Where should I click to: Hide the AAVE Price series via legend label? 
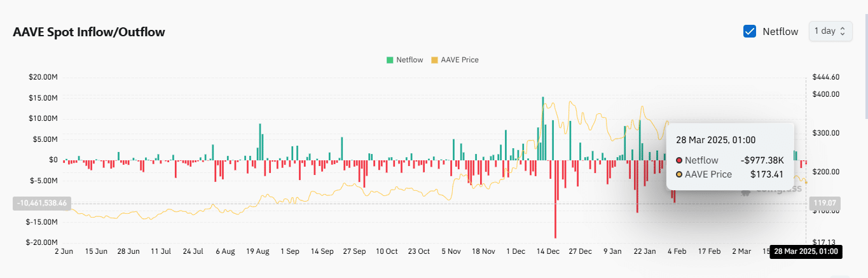tap(459, 60)
